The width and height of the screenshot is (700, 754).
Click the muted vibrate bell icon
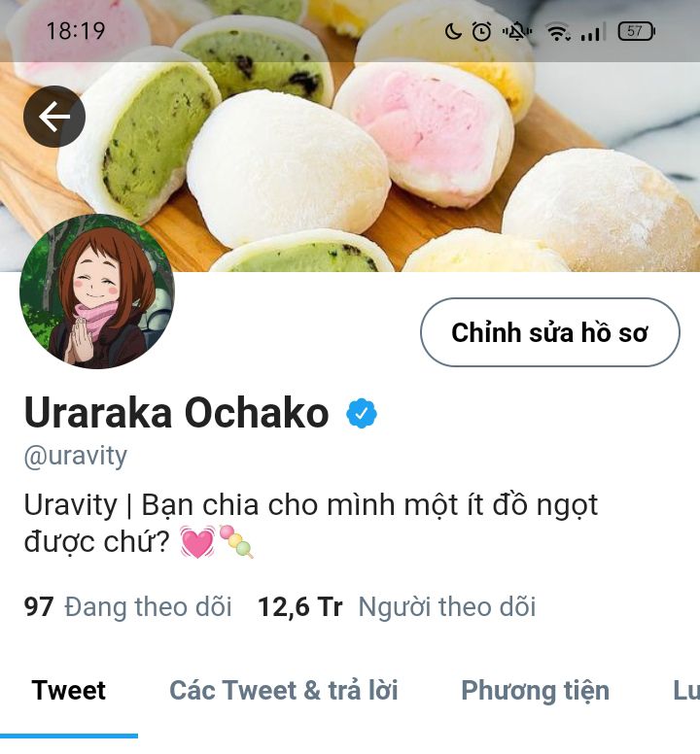(x=517, y=32)
